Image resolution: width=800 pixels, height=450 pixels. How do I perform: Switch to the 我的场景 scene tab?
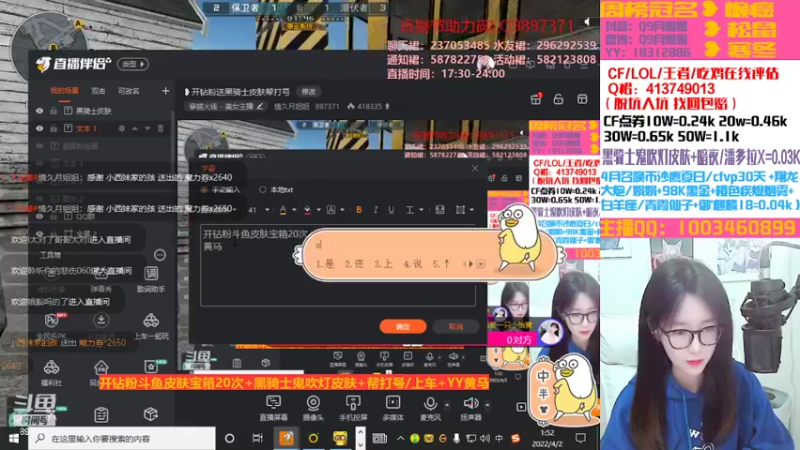coord(64,91)
